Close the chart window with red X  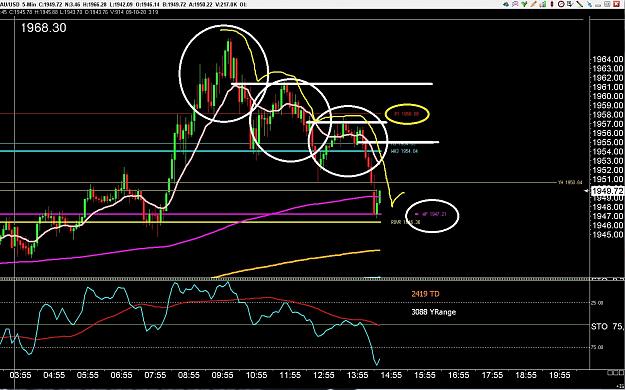click(616, 4)
